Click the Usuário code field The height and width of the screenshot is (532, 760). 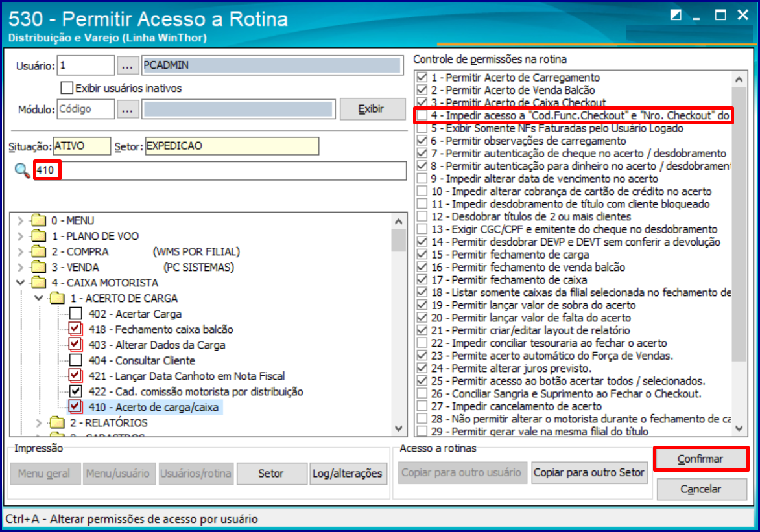tap(86, 65)
